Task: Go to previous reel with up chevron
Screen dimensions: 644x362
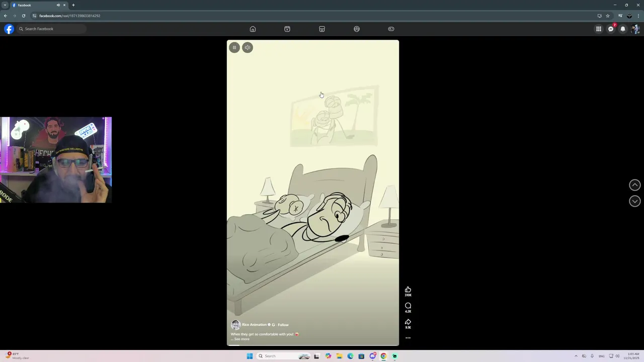Action: [x=635, y=185]
